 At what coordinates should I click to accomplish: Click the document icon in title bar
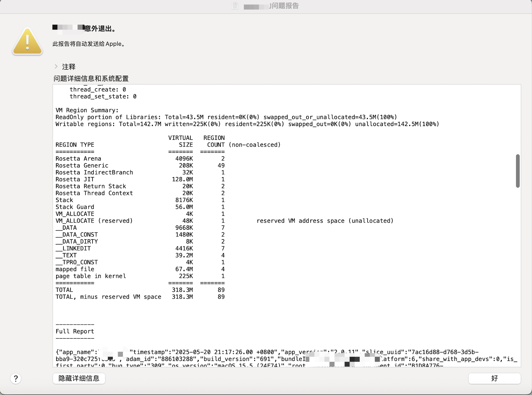235,6
